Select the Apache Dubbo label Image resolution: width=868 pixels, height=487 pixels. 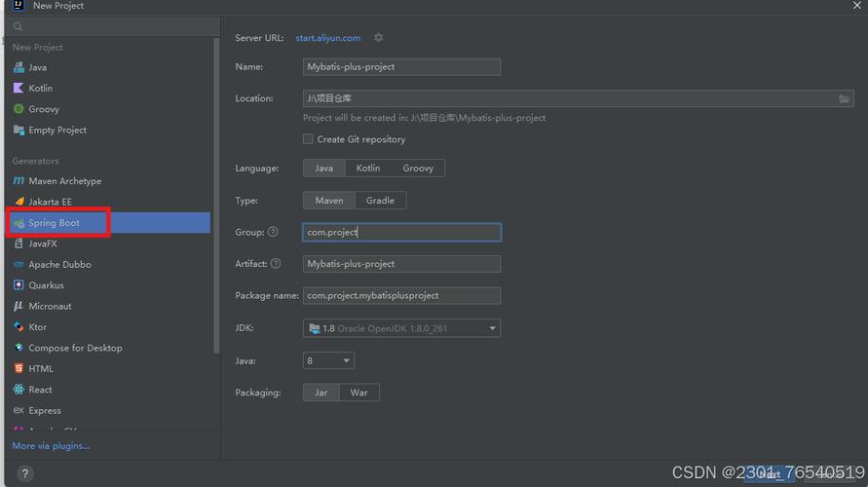coord(59,265)
